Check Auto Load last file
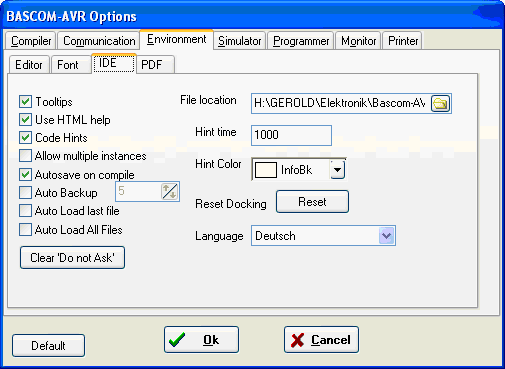This screenshot has height=369, width=505. (x=25, y=211)
